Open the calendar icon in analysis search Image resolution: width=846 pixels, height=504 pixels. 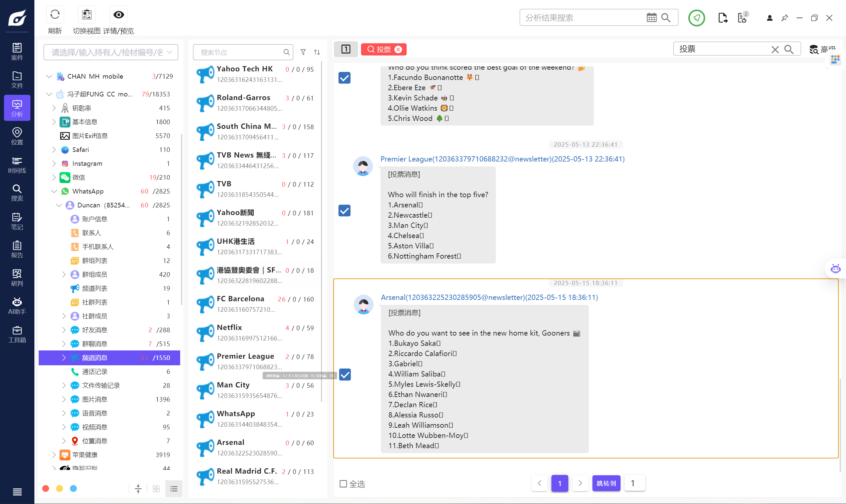[x=651, y=18]
